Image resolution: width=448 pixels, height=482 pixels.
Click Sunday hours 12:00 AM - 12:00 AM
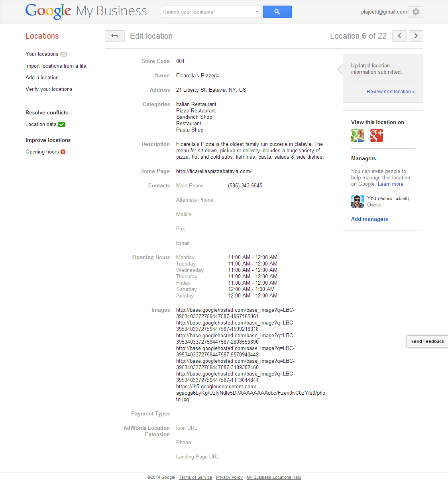click(253, 295)
